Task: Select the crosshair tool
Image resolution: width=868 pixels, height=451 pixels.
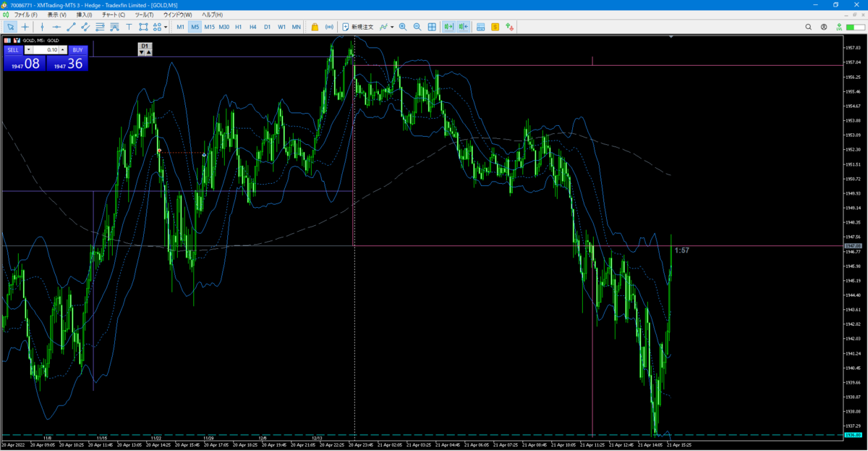Action: pyautogui.click(x=25, y=27)
